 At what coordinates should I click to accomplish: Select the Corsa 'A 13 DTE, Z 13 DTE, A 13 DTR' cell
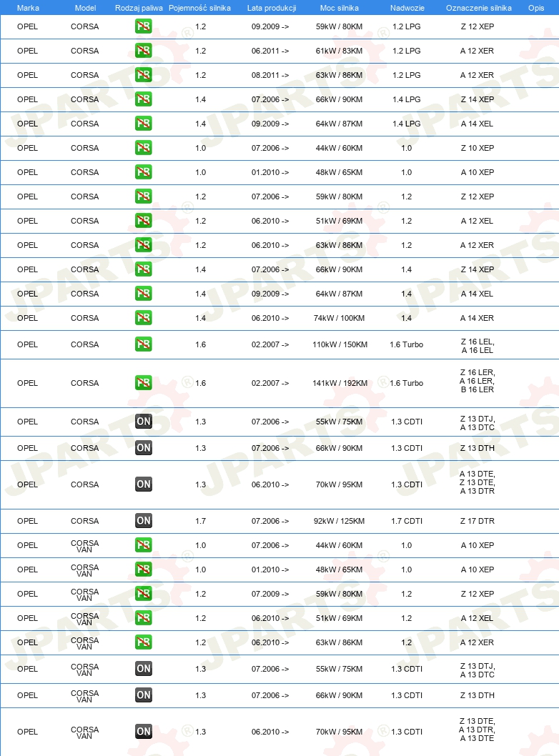477,482
